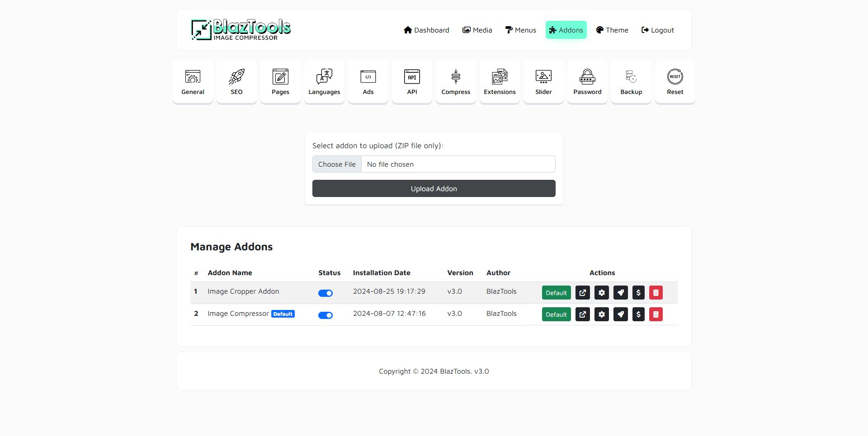This screenshot has width=868, height=436.
Task: Set Image Cropper Addon as Default
Action: (557, 293)
